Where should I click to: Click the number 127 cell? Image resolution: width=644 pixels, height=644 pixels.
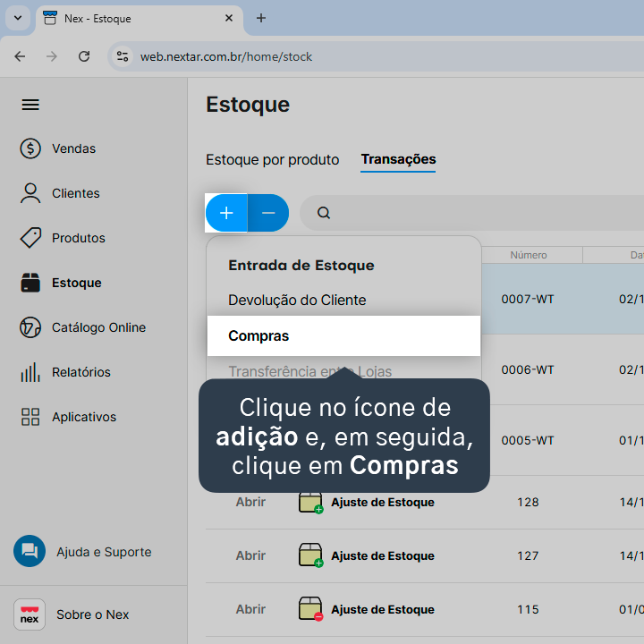(x=528, y=556)
